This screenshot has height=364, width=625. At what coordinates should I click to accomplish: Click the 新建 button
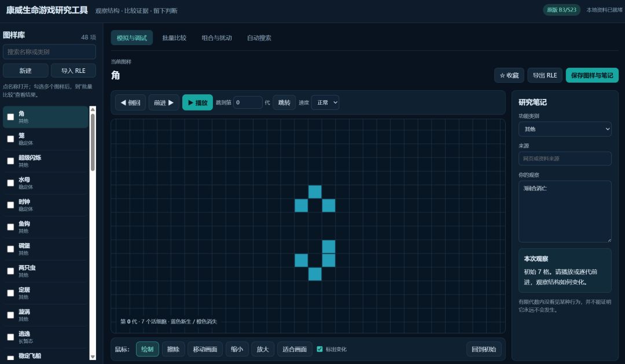25,71
